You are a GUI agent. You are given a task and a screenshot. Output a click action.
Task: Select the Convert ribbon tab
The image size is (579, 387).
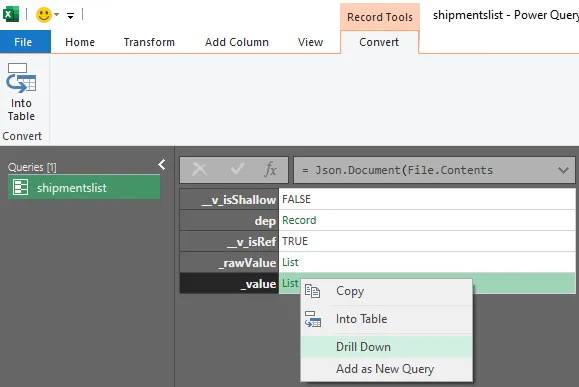coord(379,42)
